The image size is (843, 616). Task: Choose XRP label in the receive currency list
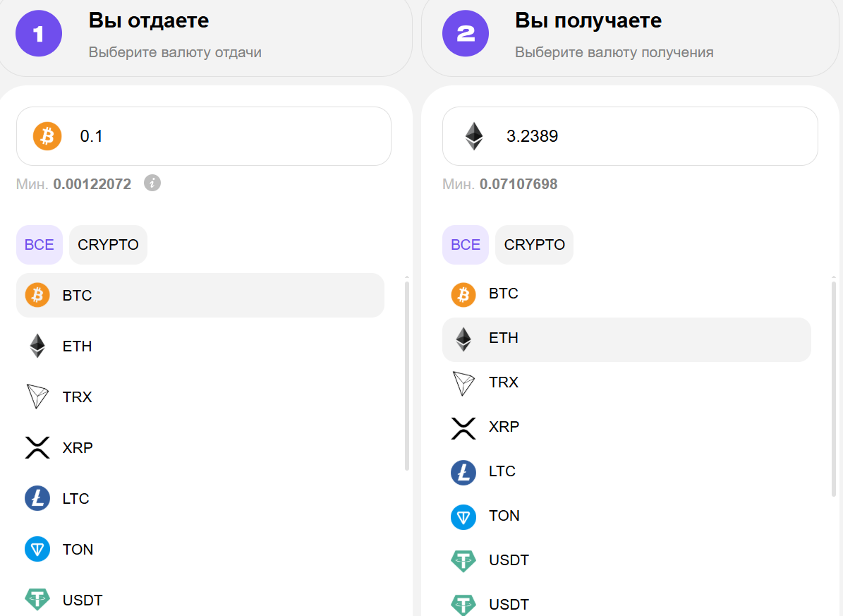coord(504,427)
